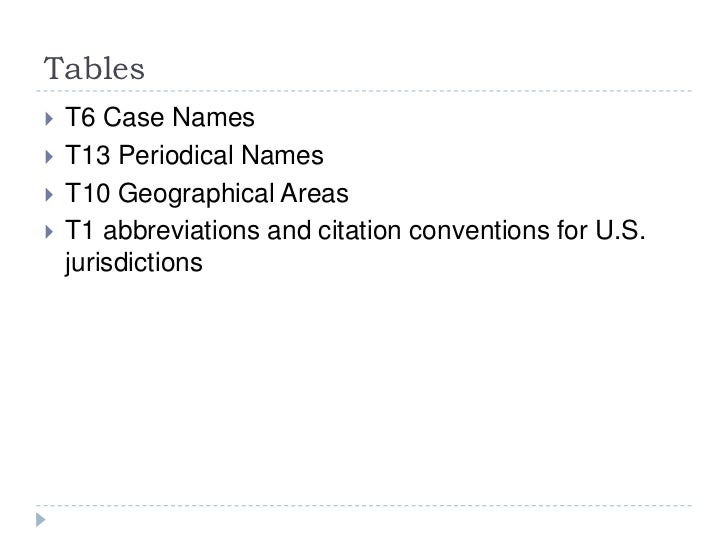Click the word 'Names' after 'Case'
The width and height of the screenshot is (728, 546).
pyautogui.click(x=218, y=121)
